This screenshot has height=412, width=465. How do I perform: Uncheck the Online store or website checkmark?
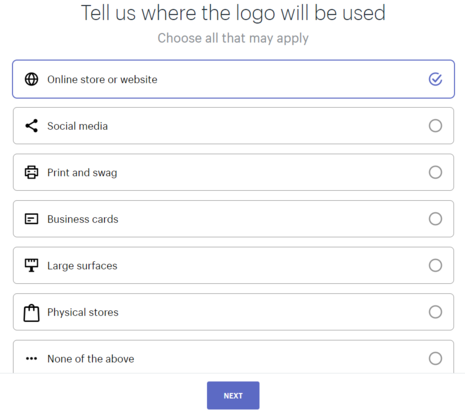(435, 79)
